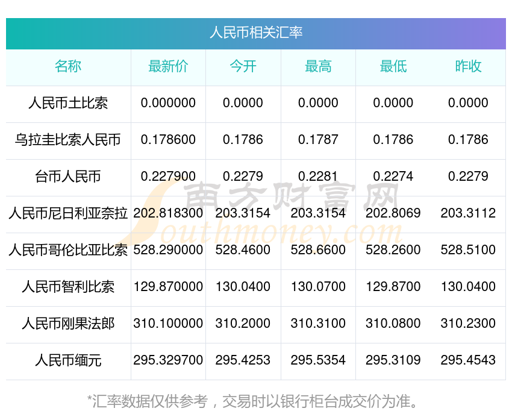The height and width of the screenshot is (420, 512).
Task: Click the 刚果法郎 low value 310.0800
Action: coord(393,324)
